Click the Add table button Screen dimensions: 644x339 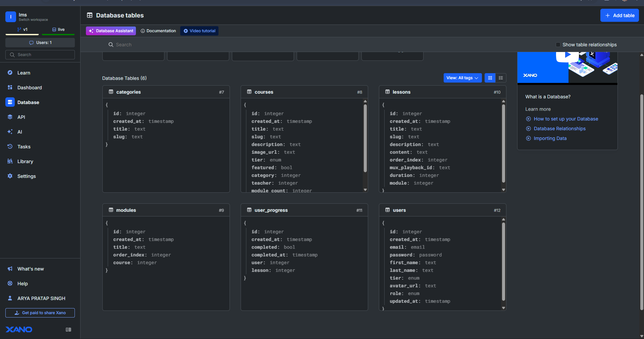click(x=619, y=15)
